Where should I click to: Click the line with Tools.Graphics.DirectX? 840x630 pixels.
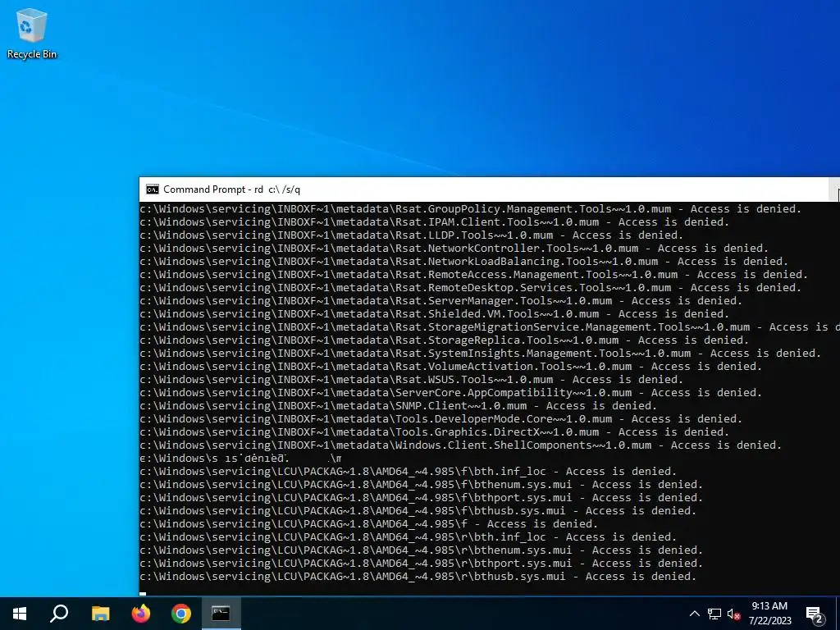coord(435,431)
